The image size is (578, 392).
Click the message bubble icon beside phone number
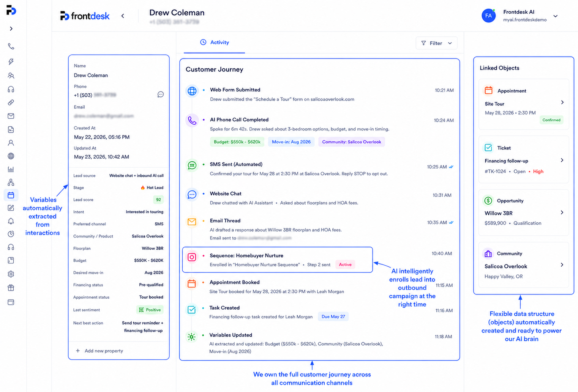pyautogui.click(x=161, y=94)
